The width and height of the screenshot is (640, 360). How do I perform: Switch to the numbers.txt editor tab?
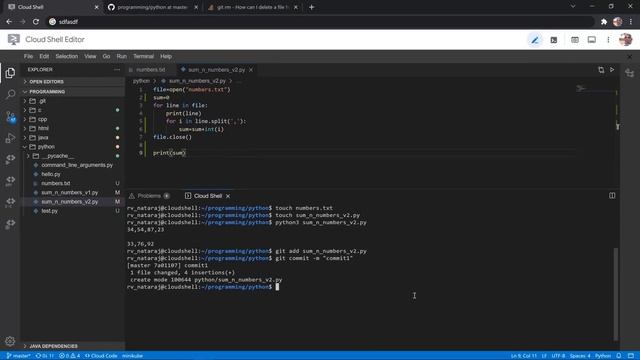(150, 70)
